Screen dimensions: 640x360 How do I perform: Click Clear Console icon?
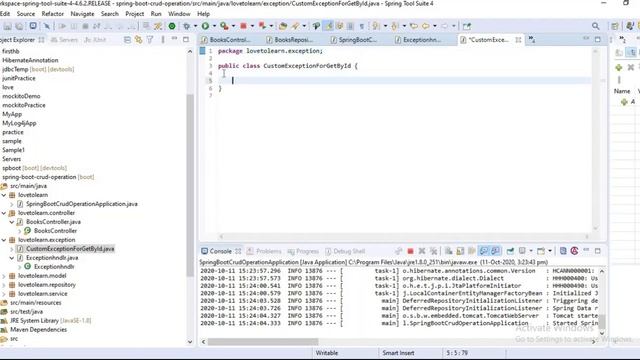point(449,251)
